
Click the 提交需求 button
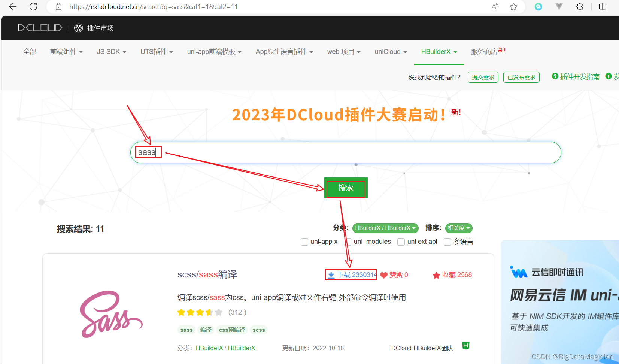coord(483,77)
